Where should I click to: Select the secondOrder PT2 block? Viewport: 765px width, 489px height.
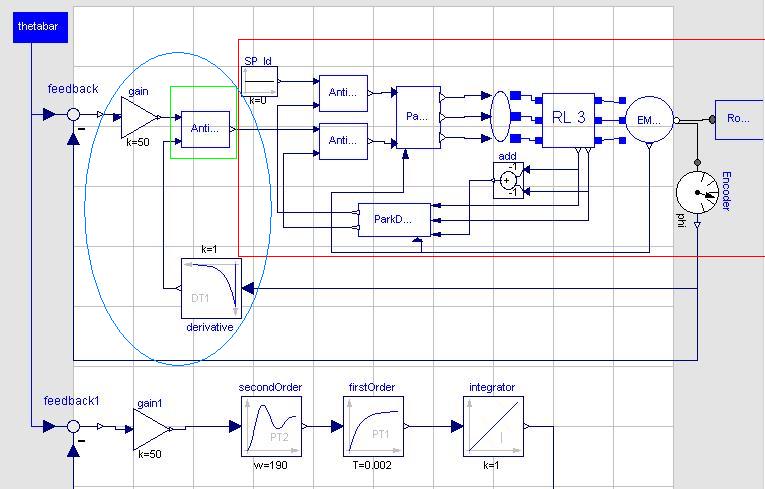tap(270, 426)
